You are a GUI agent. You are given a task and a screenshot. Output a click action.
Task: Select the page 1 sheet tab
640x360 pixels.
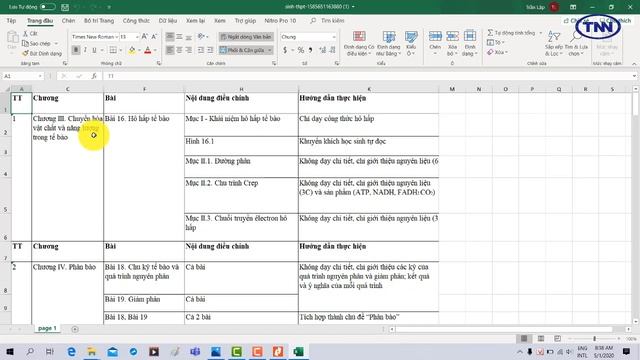[47, 328]
